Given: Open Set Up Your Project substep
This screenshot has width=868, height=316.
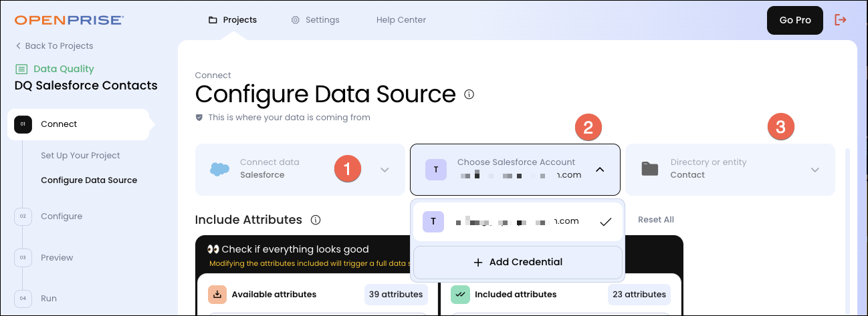Looking at the screenshot, I should pyautogui.click(x=80, y=156).
